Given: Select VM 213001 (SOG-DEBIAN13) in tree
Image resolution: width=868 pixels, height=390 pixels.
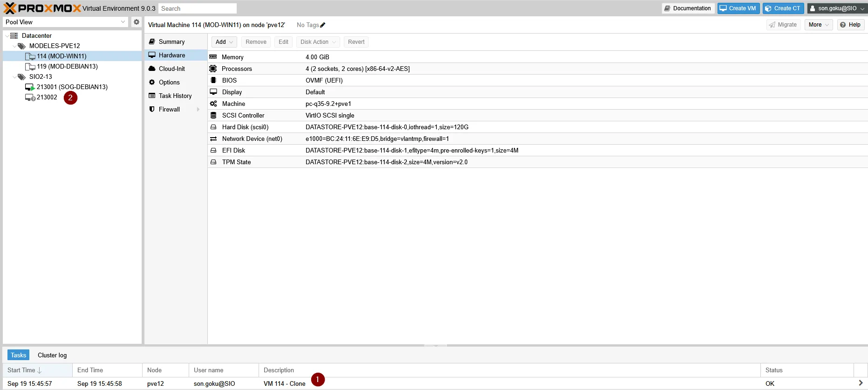Looking at the screenshot, I should click(x=72, y=87).
